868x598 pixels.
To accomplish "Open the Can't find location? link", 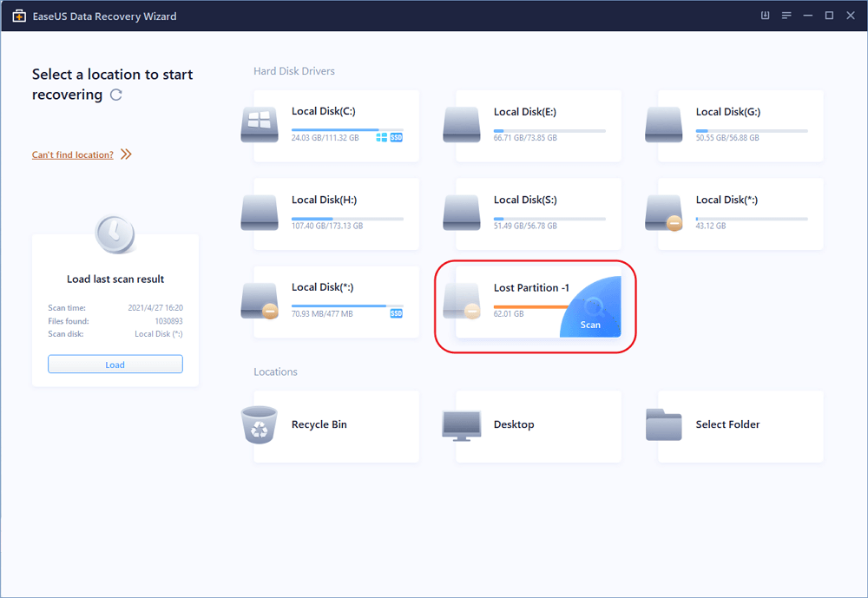I will click(73, 154).
